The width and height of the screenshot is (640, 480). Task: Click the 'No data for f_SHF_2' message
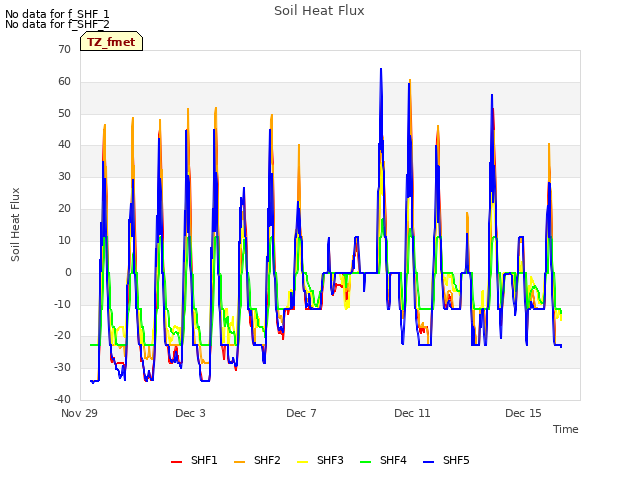tap(57, 24)
